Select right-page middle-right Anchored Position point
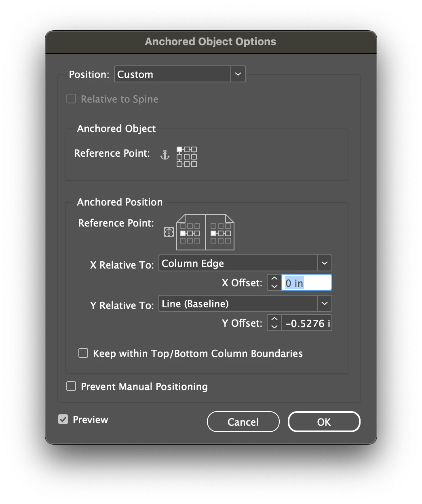The width and height of the screenshot is (422, 504). (228, 233)
